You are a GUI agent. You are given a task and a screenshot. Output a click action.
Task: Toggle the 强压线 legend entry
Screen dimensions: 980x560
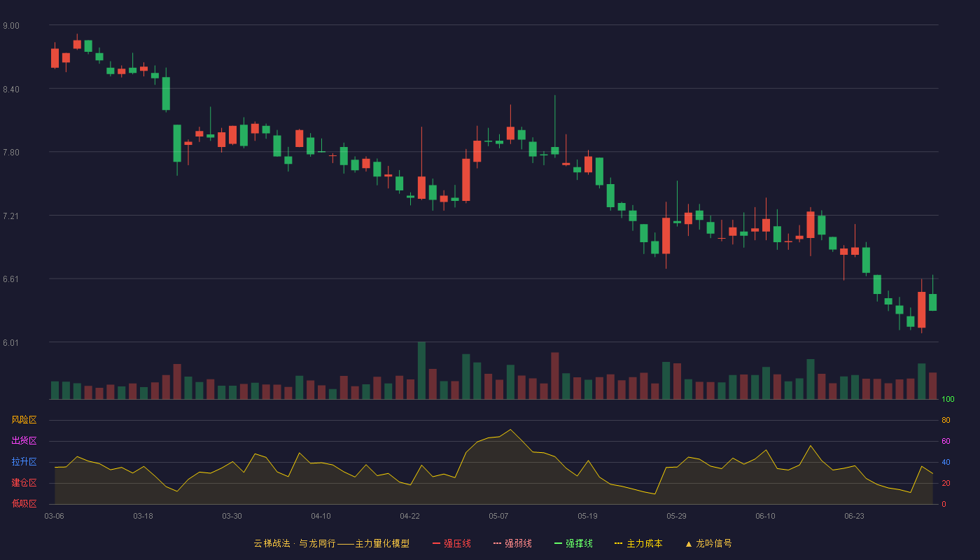pyautogui.click(x=451, y=543)
